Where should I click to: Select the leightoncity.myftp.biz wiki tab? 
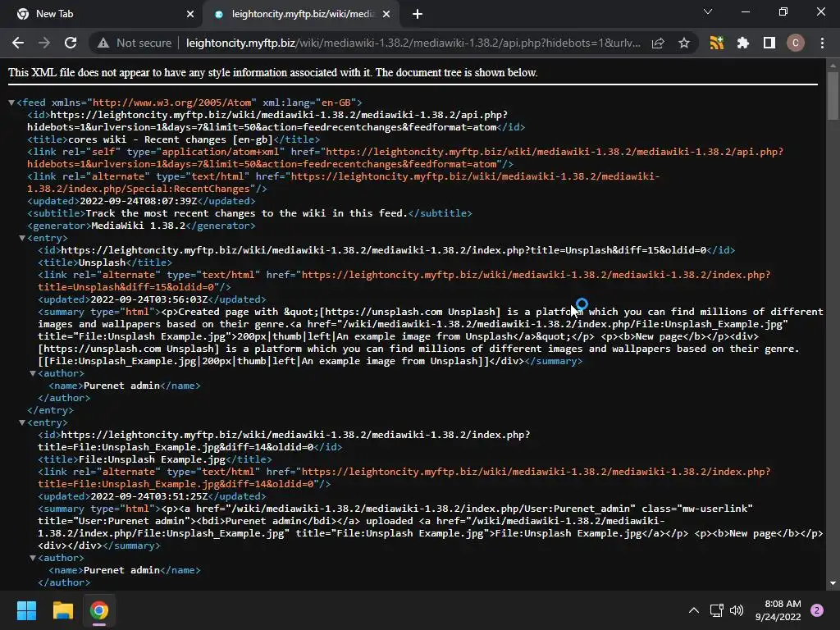click(x=300, y=15)
